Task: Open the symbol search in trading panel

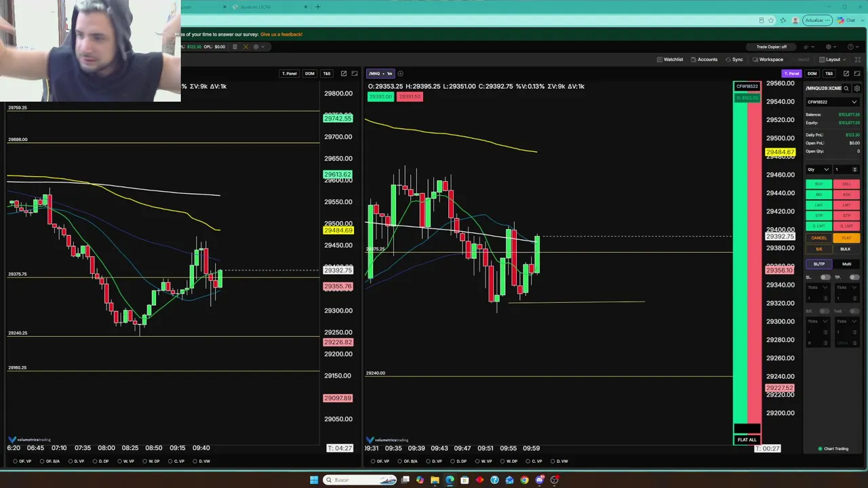Action: 847,88
